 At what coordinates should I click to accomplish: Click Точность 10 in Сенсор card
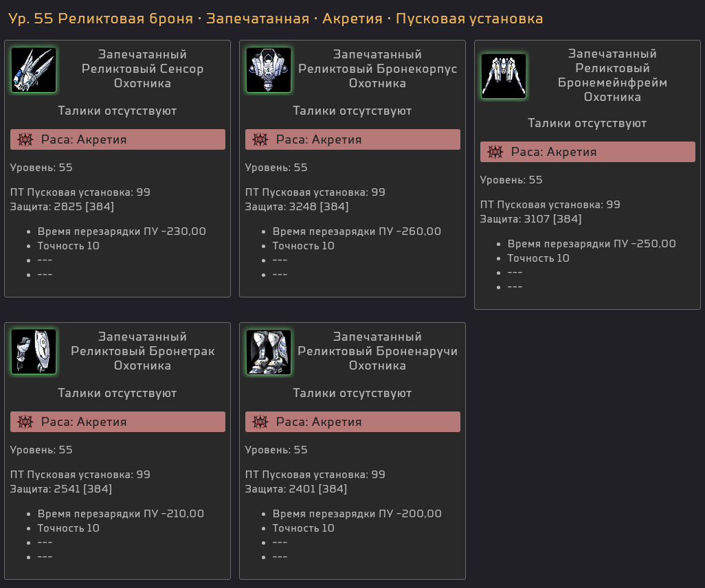[x=68, y=246]
